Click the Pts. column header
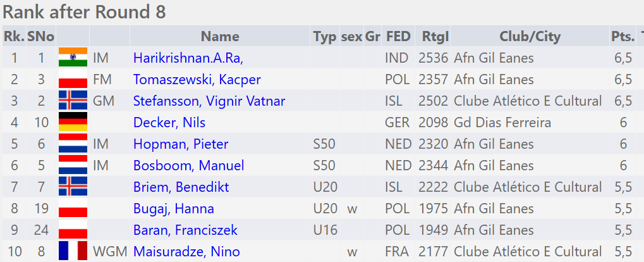 [x=623, y=37]
